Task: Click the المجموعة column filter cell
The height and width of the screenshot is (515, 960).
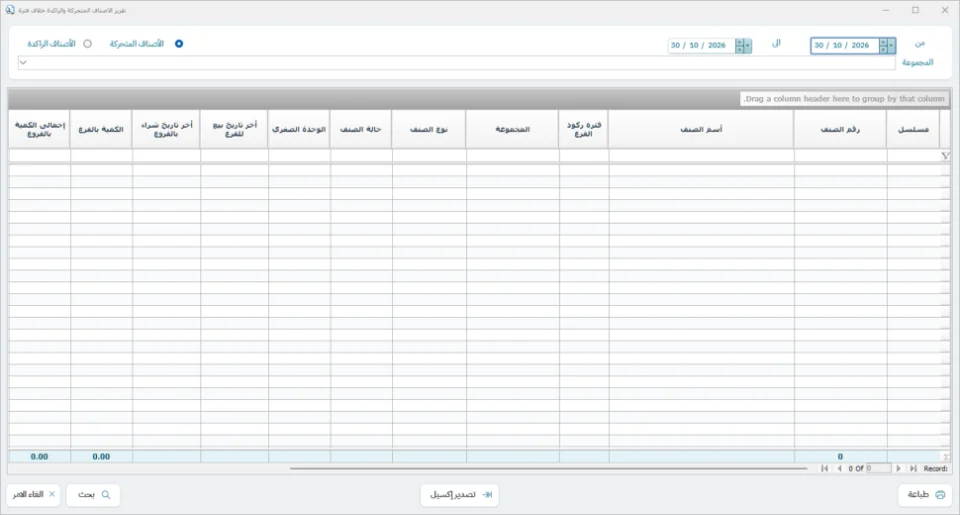Action: point(512,156)
